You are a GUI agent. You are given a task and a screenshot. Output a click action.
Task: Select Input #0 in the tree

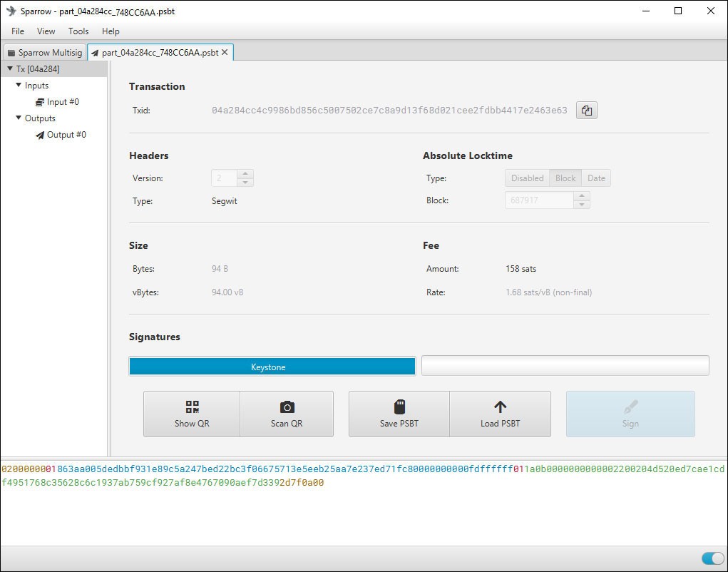point(62,102)
